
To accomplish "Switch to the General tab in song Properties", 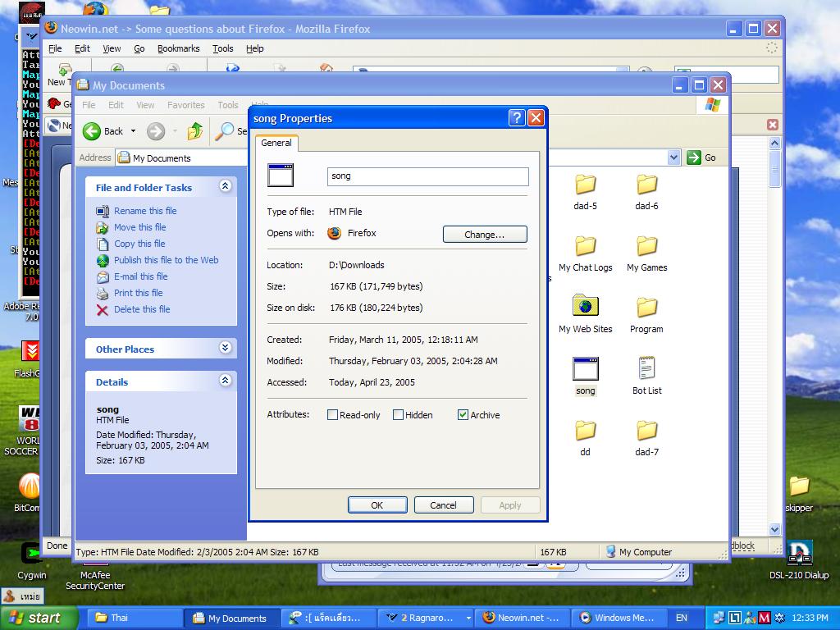I will [x=276, y=143].
